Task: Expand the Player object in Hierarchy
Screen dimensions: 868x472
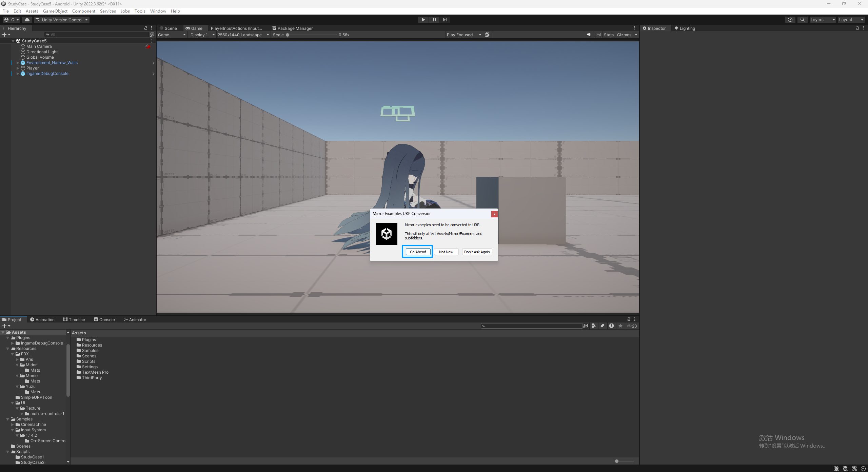Action: (x=18, y=68)
